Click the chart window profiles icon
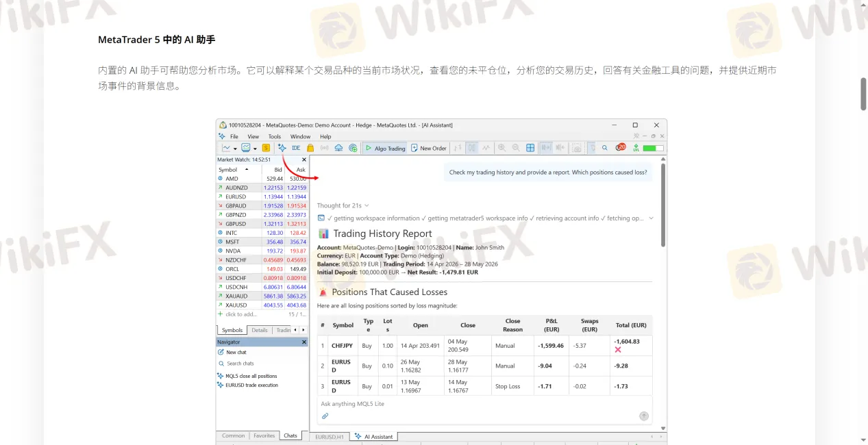868x445 pixels. 245,148
